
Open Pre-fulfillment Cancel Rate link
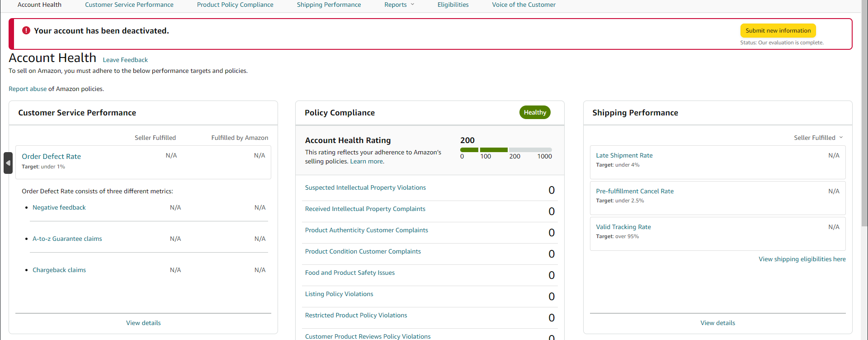tap(635, 191)
